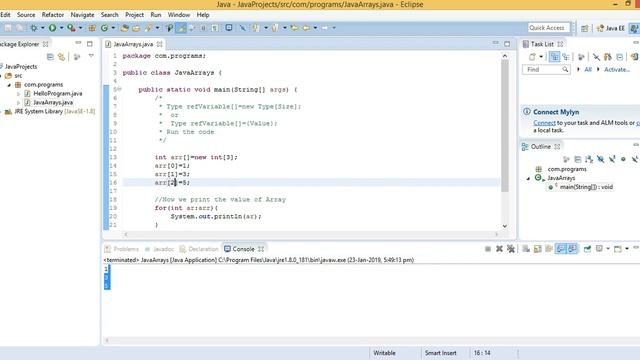Click the Clear Console icon
Viewport: 640px width, 360px height.
[x=526, y=249]
